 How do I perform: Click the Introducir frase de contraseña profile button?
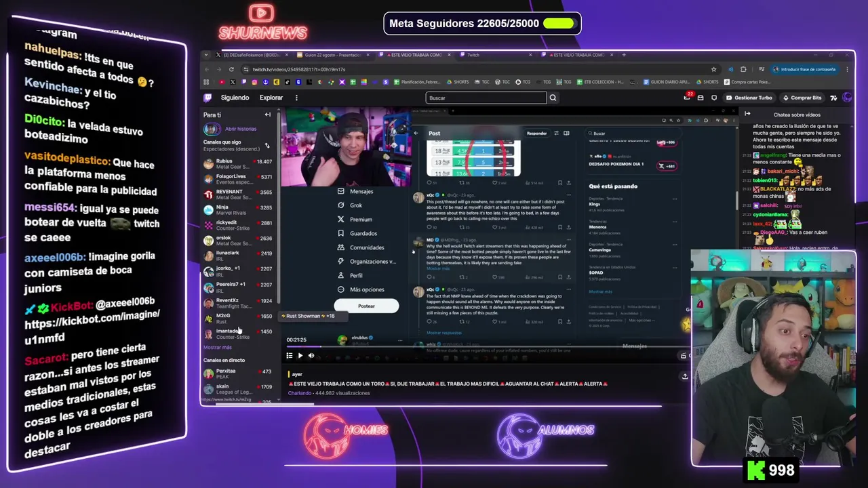804,69
